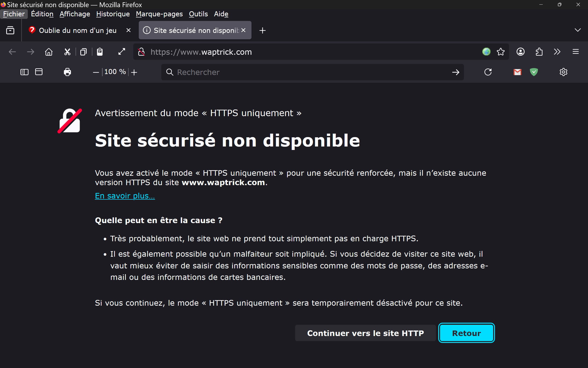Print the page using printer icon
Viewport: 588px width, 368px height.
tap(67, 72)
